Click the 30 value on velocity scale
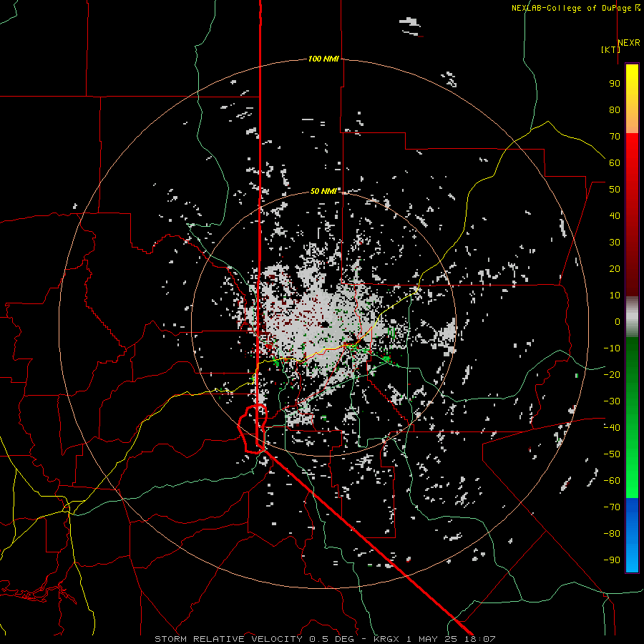 [x=615, y=243]
